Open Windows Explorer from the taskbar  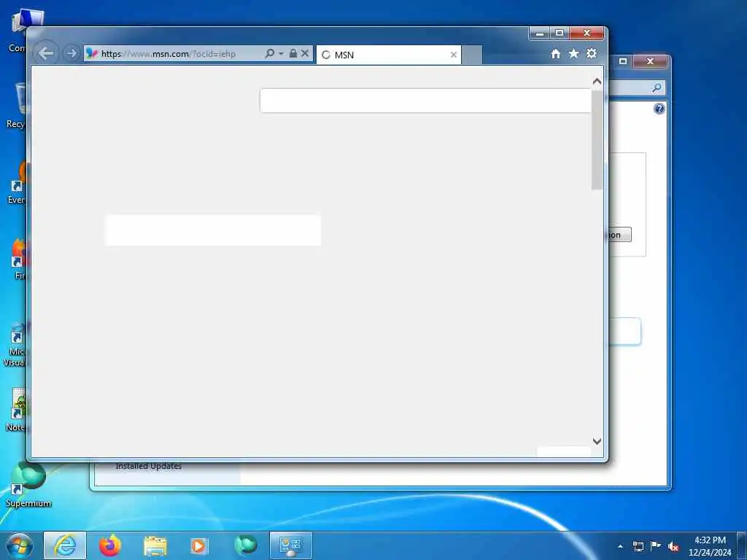pyautogui.click(x=155, y=545)
